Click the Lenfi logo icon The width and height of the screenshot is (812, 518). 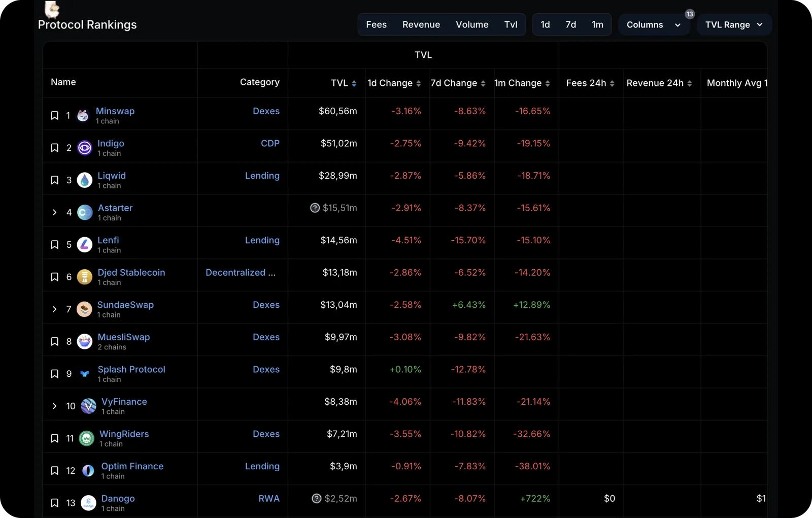(85, 245)
